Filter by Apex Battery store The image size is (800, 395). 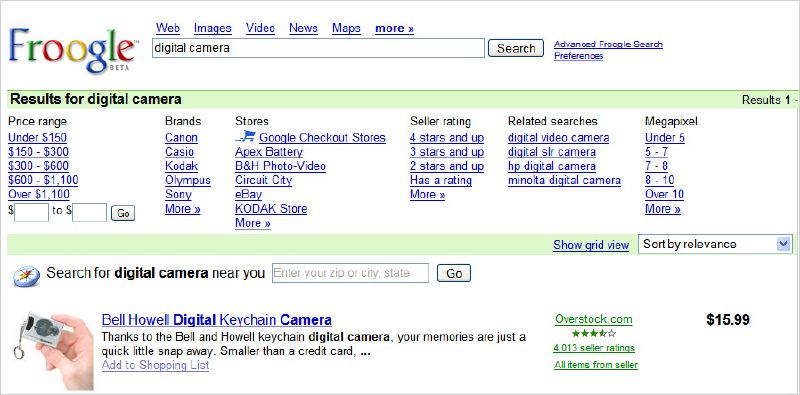(x=269, y=152)
